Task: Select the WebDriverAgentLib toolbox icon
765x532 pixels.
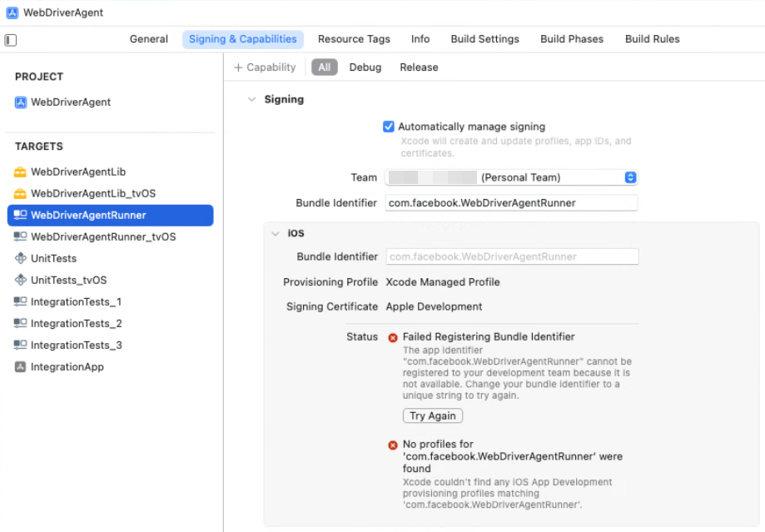Action: pos(21,172)
